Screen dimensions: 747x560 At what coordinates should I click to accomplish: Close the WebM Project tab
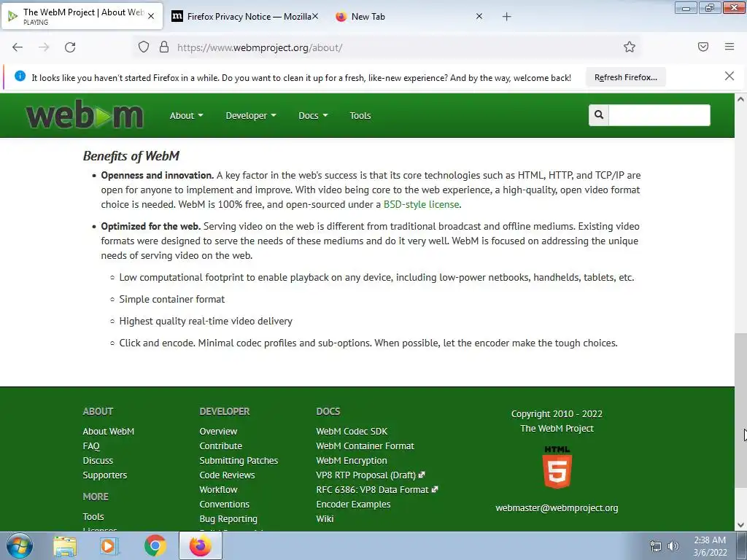tap(151, 16)
